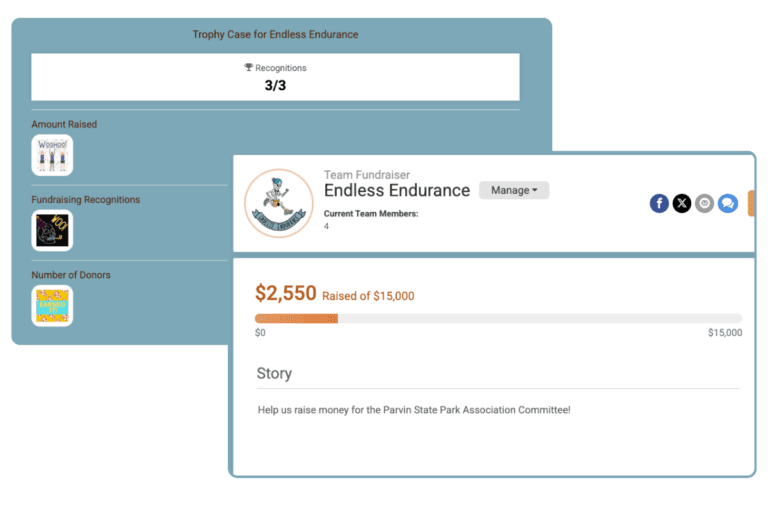Click the Endless Endurance team logo
This screenshot has width=768, height=512.
279,203
